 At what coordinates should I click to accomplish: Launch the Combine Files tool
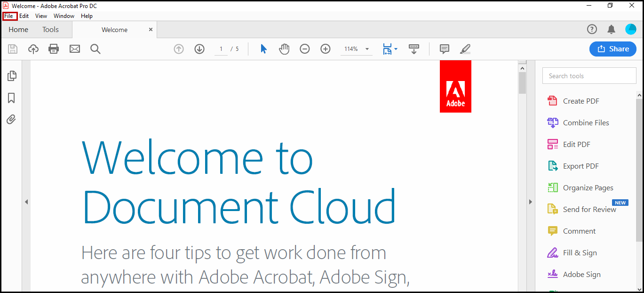[x=578, y=122]
